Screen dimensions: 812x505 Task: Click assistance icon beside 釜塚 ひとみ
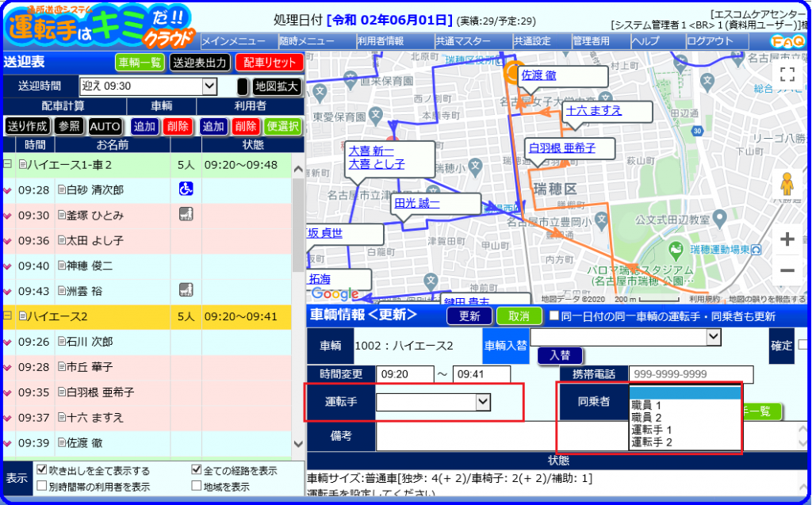pos(186,214)
